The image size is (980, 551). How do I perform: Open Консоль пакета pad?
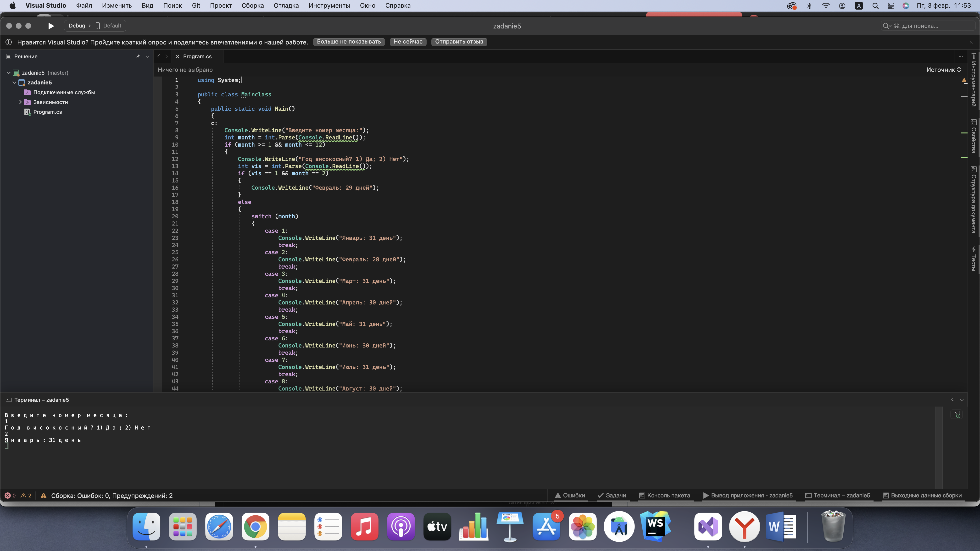tap(664, 496)
